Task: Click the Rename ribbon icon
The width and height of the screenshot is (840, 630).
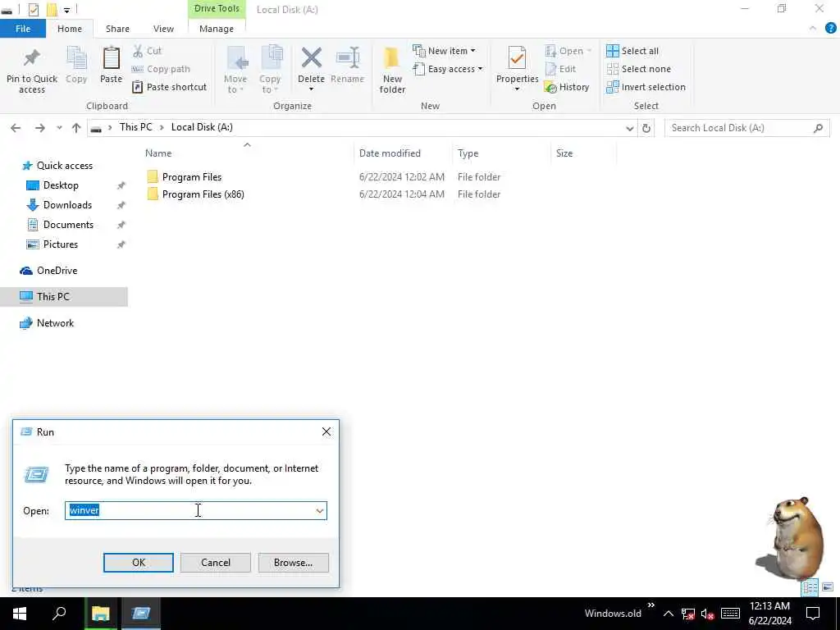Action: coord(347,58)
